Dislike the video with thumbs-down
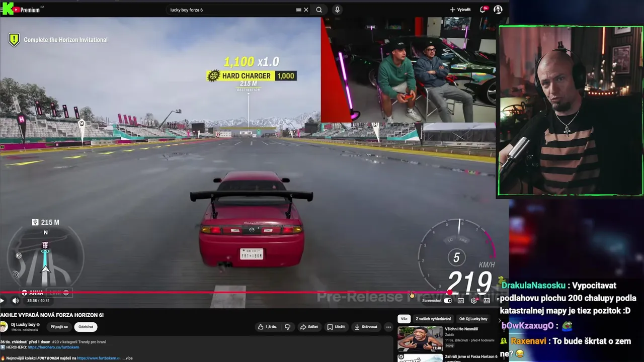 click(288, 327)
